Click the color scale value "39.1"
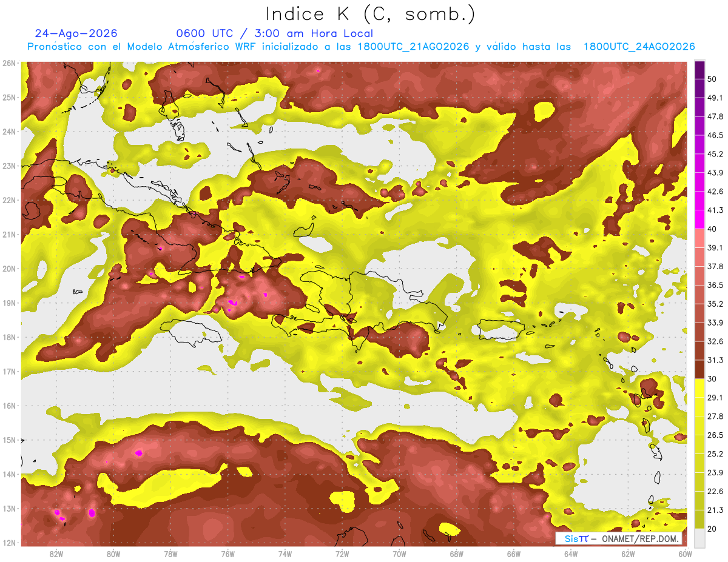This screenshot has width=728, height=562. click(x=715, y=247)
